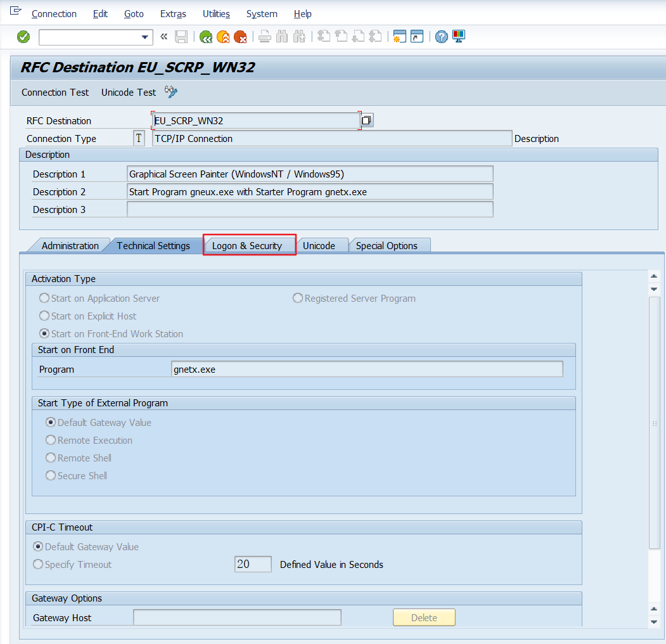Click the green Enter checkmark icon

[x=23, y=36]
